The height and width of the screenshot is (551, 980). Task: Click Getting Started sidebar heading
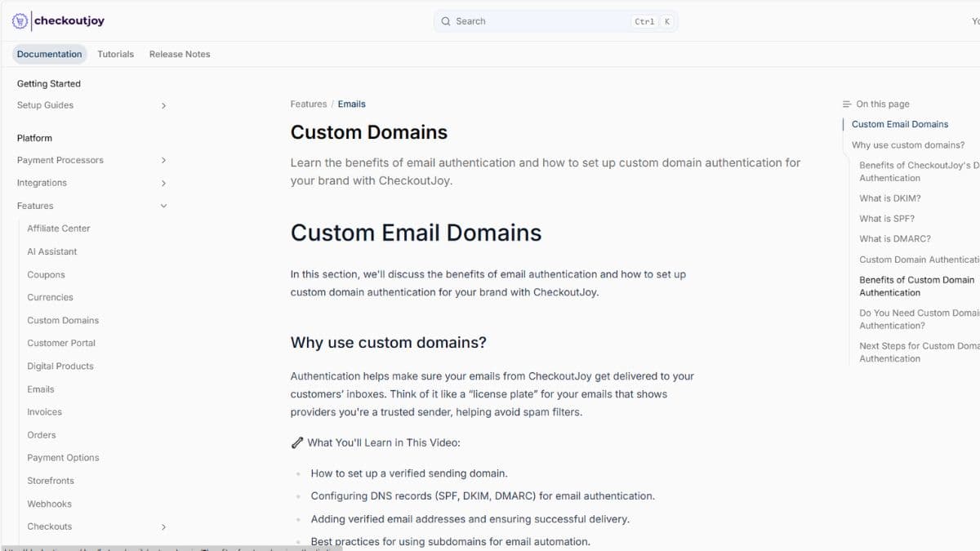(49, 84)
